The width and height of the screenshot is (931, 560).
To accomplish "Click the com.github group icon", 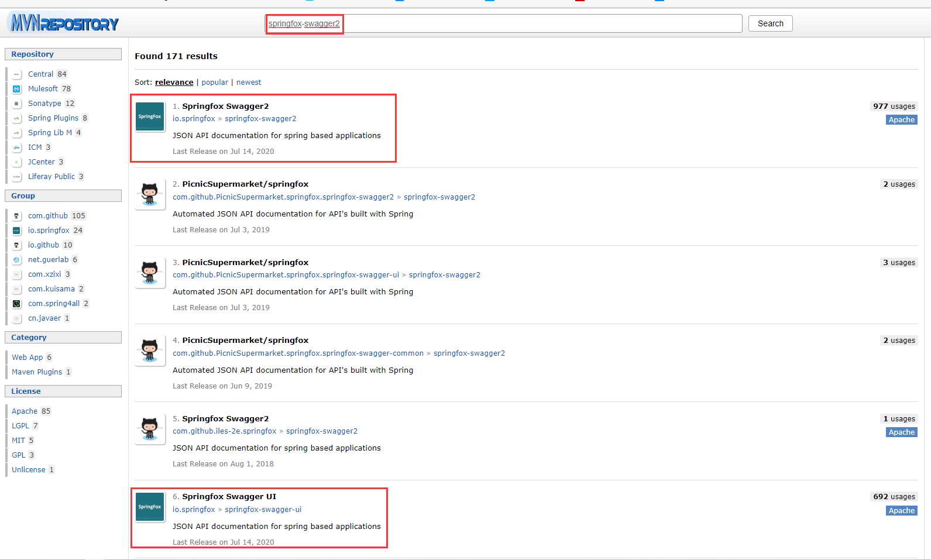I will [17, 216].
